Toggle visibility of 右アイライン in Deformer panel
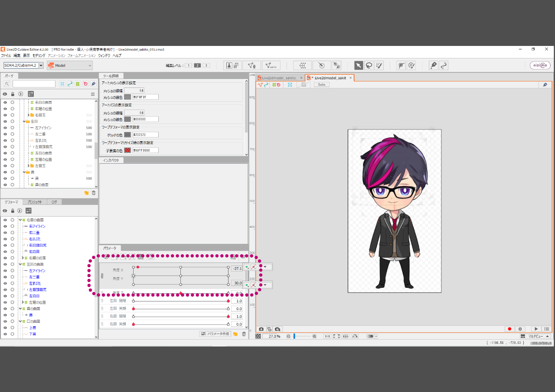The image size is (555, 392). coord(5,226)
